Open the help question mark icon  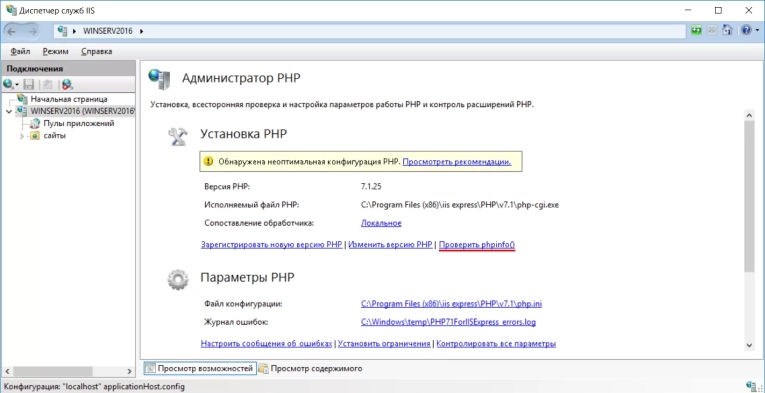pyautogui.click(x=745, y=30)
